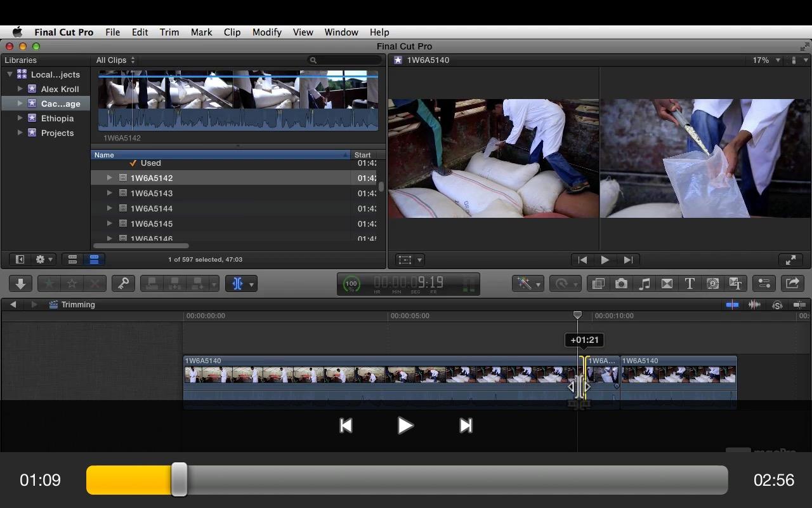This screenshot has height=508, width=812.
Task: Open the Themes Browser
Action: [735, 284]
